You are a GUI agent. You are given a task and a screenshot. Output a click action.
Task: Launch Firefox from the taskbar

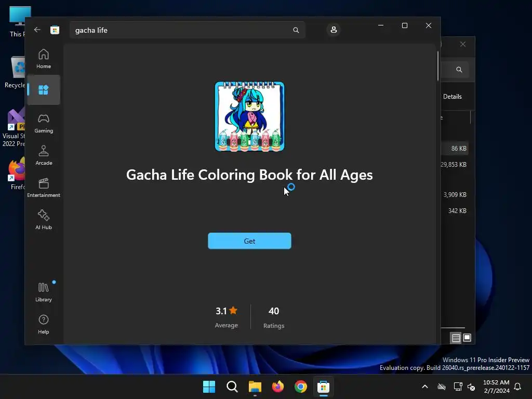pos(278,387)
